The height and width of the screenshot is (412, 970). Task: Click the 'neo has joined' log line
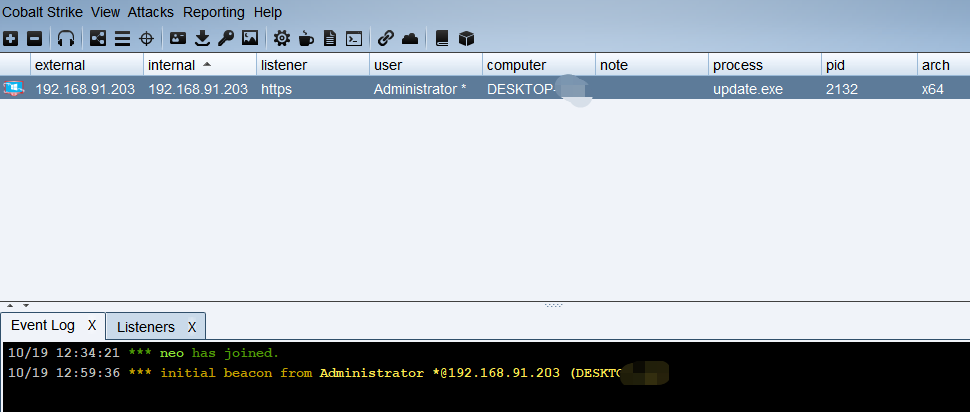tap(144, 353)
